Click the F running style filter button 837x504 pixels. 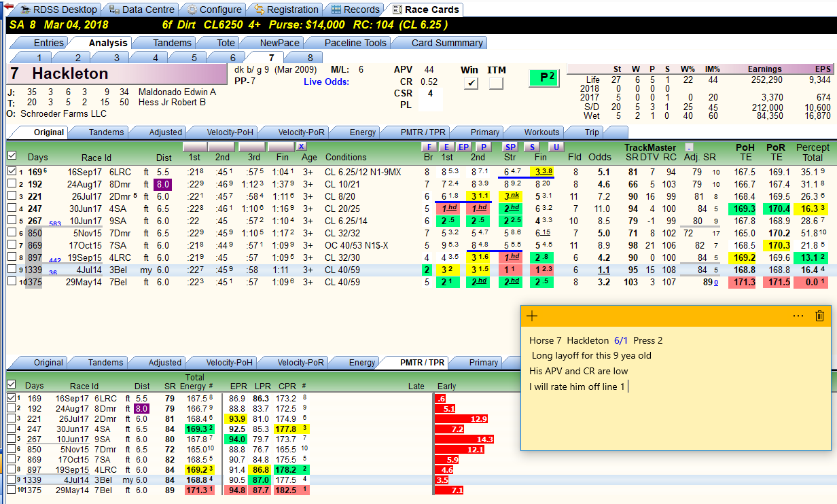[428, 147]
